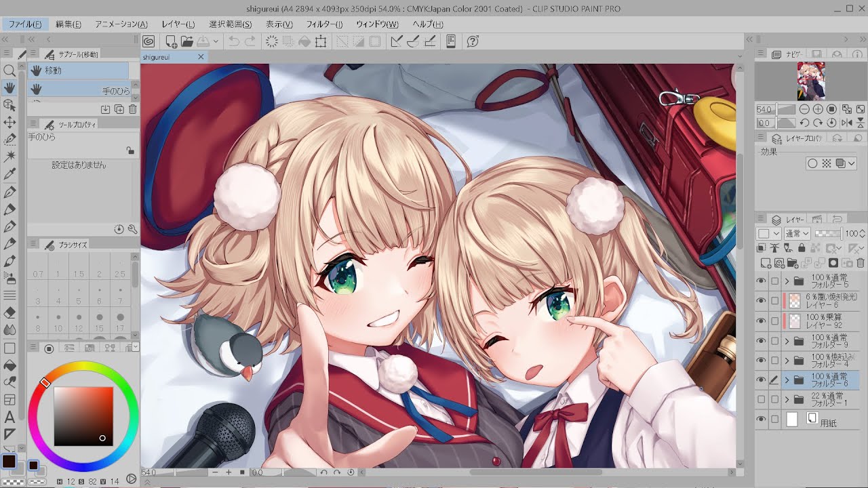Screen dimensions: 868x488
Task: Hide フォルダー 9 eye icon
Action: (762, 341)
